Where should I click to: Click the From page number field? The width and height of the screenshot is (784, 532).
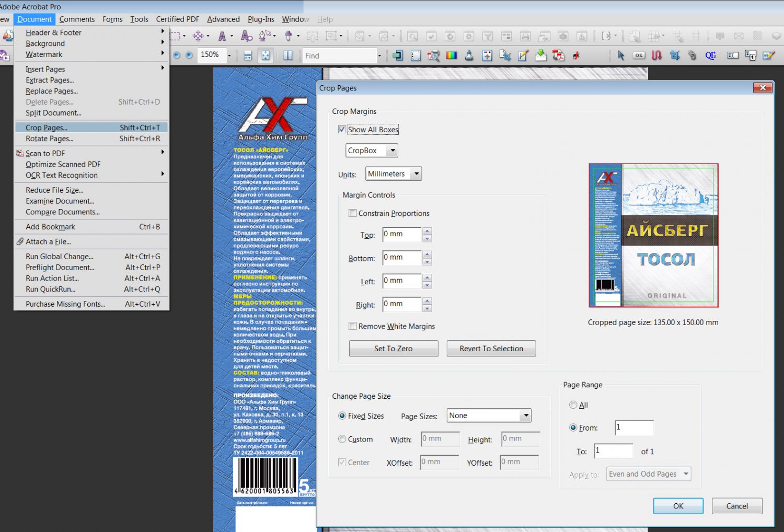[x=634, y=427]
